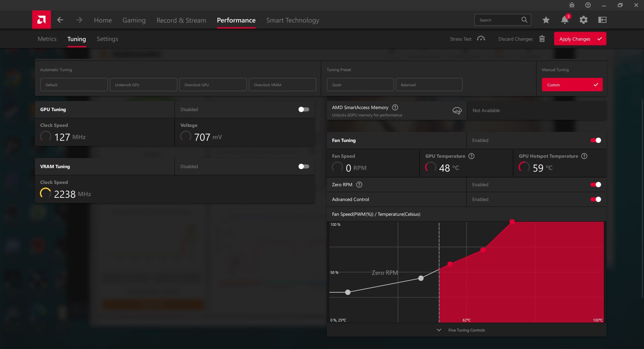Click the Discard Changes label
644x349 pixels.
[515, 39]
